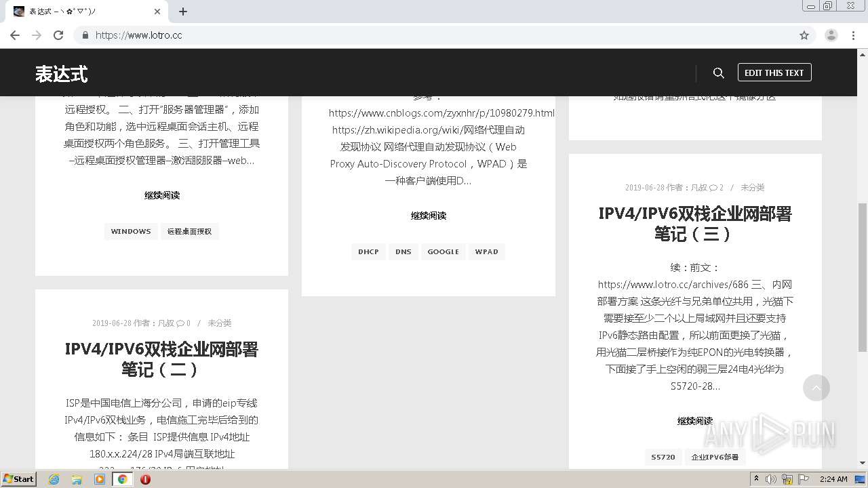This screenshot has width=868, height=488.
Task: Click the 未分类 category on 笔记（二）post
Action: click(220, 323)
